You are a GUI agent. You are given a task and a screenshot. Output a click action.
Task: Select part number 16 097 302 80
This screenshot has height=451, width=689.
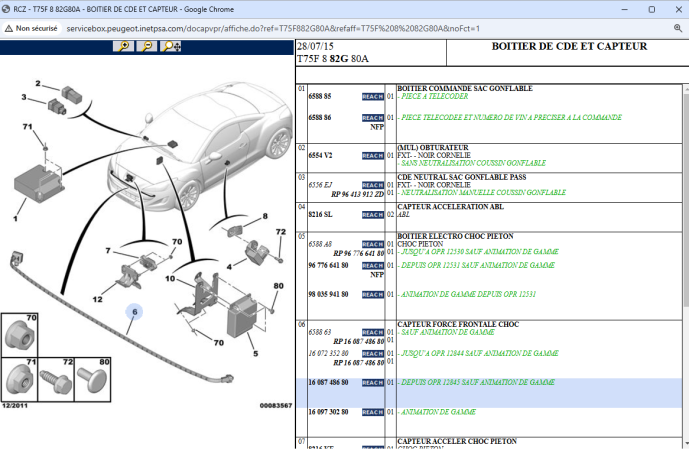[328, 412]
